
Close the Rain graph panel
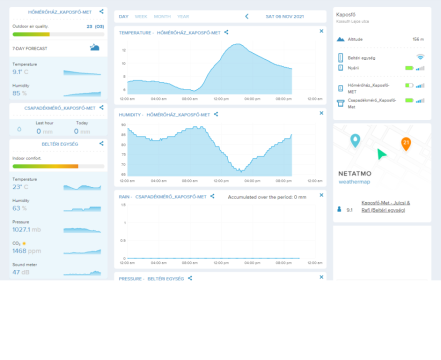pyautogui.click(x=321, y=195)
